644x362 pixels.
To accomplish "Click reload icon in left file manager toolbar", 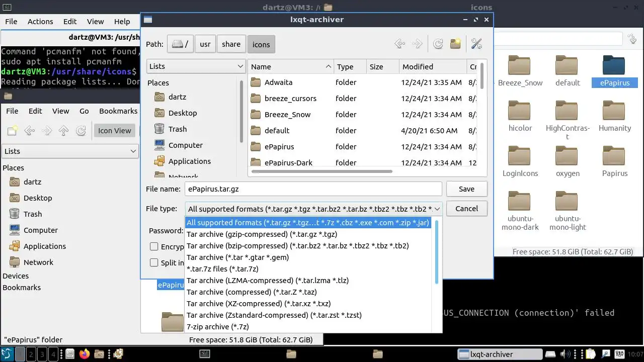I will pos(80,131).
